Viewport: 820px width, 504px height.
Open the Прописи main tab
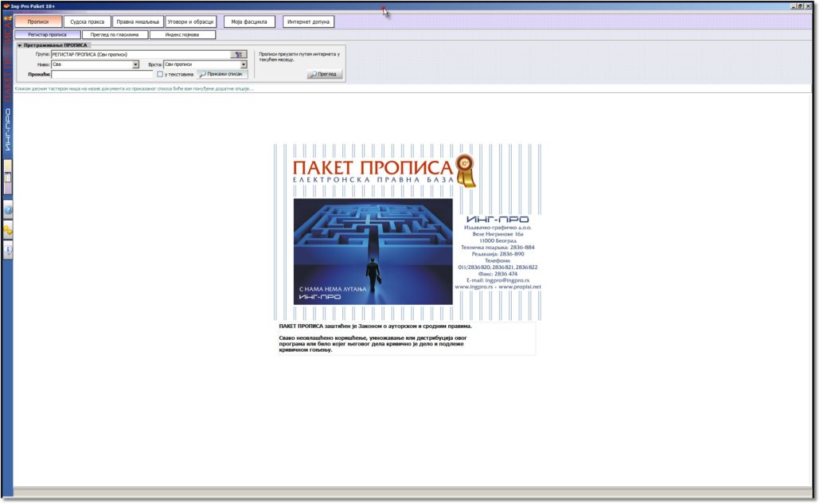38,22
